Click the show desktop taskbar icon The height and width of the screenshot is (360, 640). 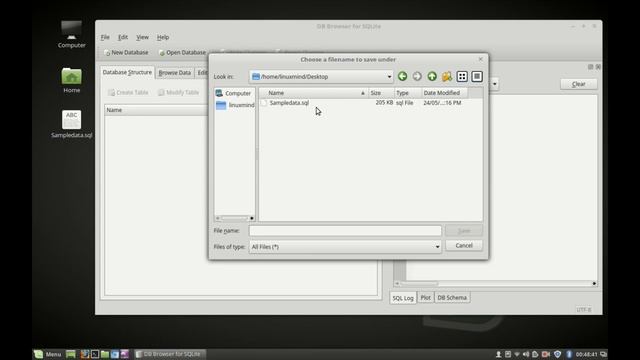click(71, 354)
